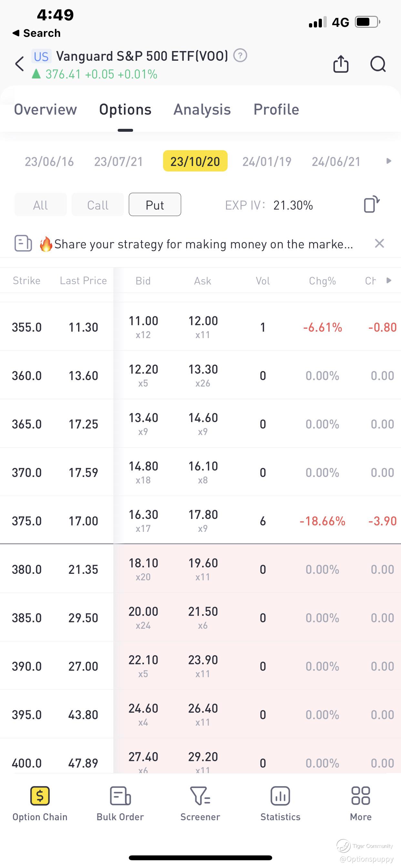Select the 24/01/19 expiry date
The height and width of the screenshot is (868, 401).
coord(267,161)
